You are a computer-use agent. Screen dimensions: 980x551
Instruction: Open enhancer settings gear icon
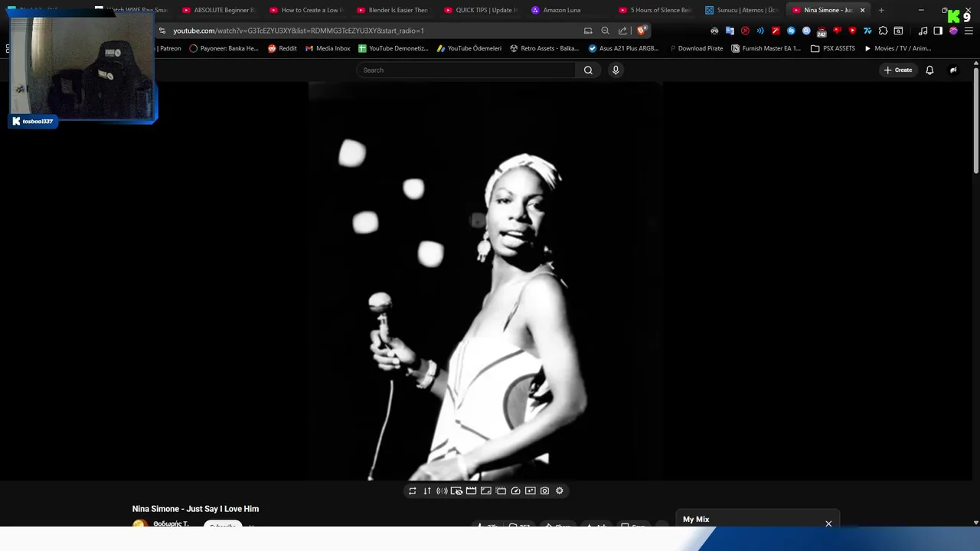pyautogui.click(x=560, y=491)
